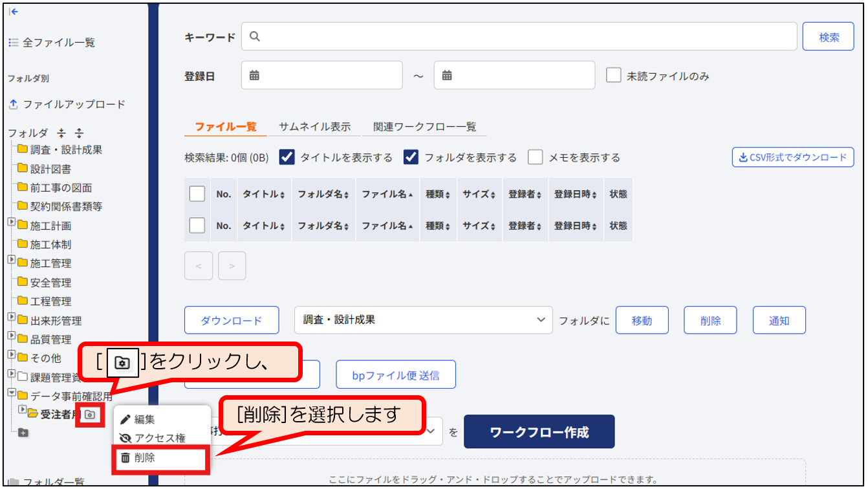Click the bpファイル便 送信 button
The width and height of the screenshot is (868, 489).
pos(396,375)
